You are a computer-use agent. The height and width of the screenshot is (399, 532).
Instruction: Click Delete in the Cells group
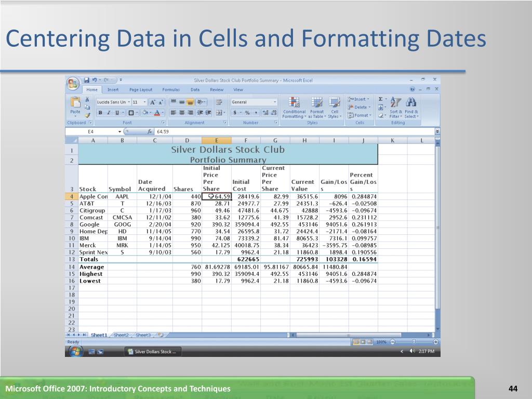point(359,107)
